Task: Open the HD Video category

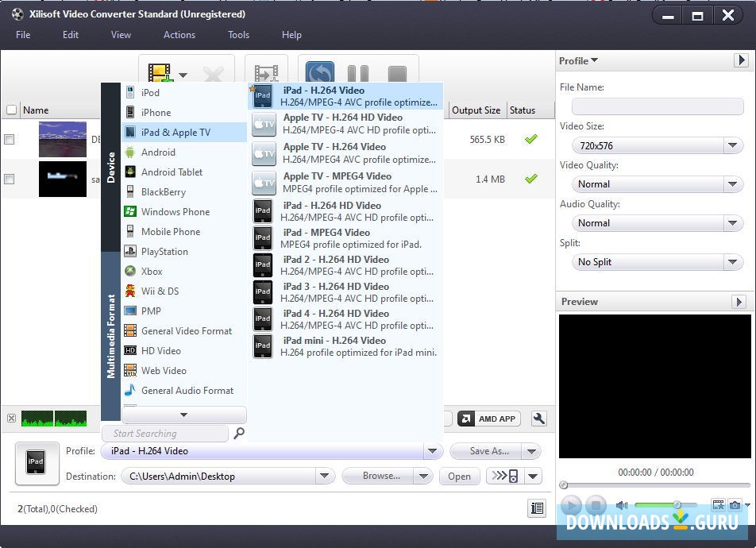Action: coord(183,351)
